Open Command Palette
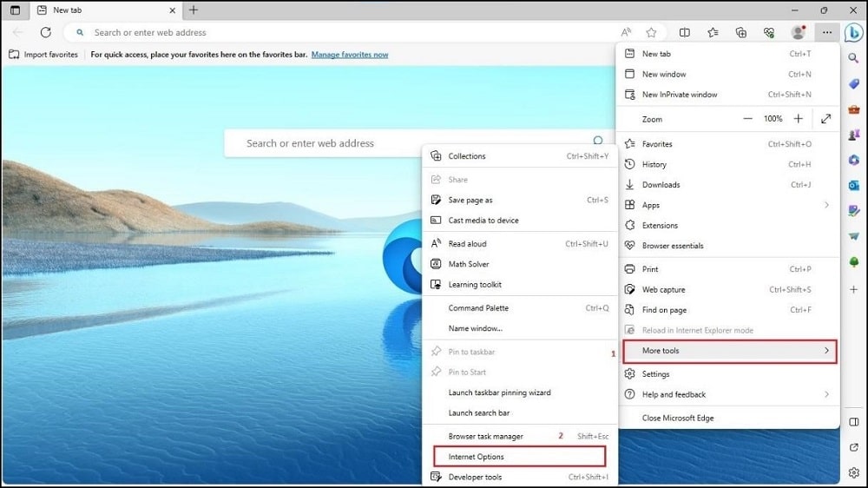This screenshot has width=868, height=488. click(520, 308)
